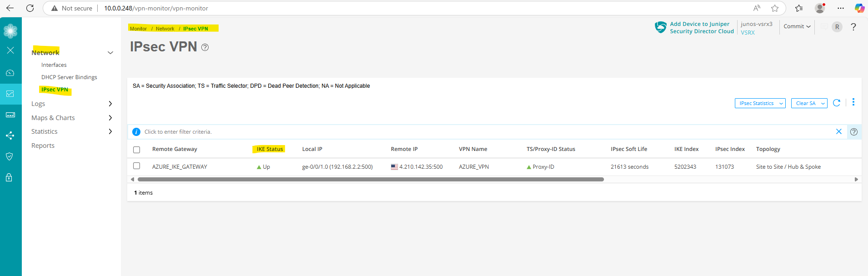Click the filter criteria input field
Image resolution: width=868 pixels, height=276 pixels.
coord(486,132)
